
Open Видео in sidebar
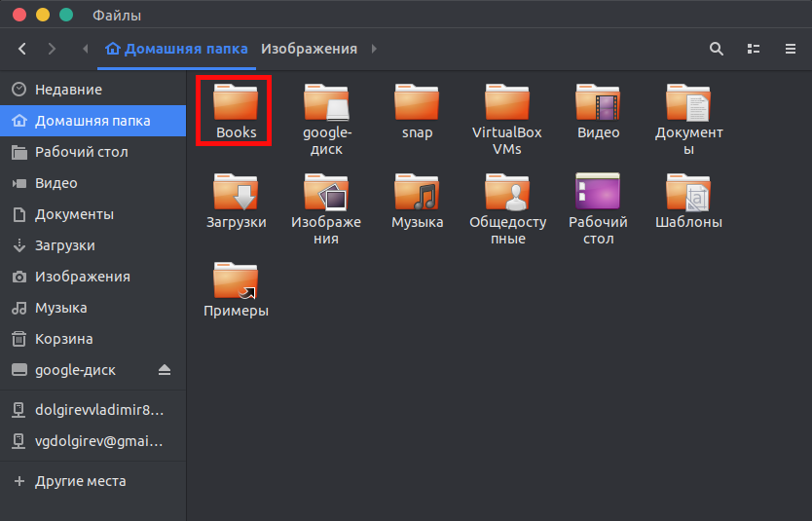93,183
